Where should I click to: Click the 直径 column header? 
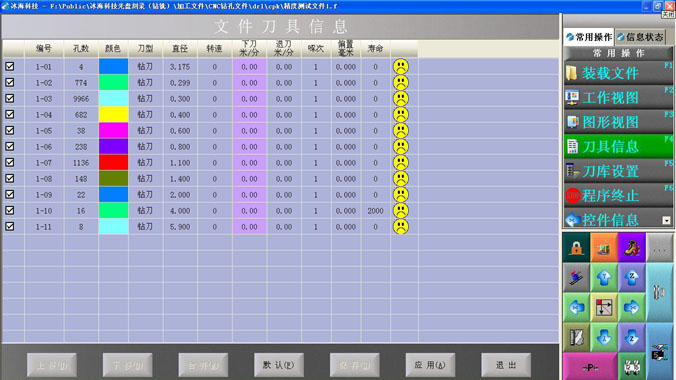click(x=180, y=49)
